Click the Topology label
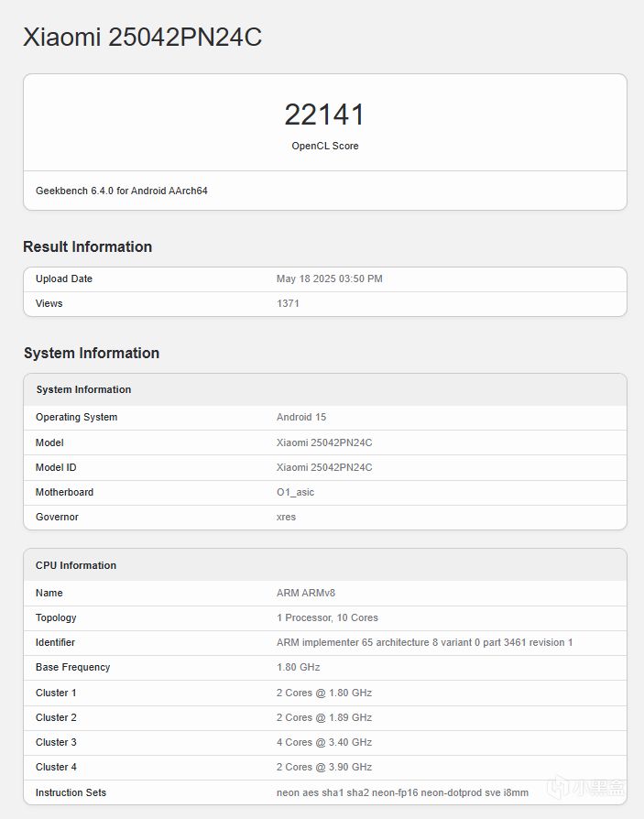 pyautogui.click(x=56, y=617)
